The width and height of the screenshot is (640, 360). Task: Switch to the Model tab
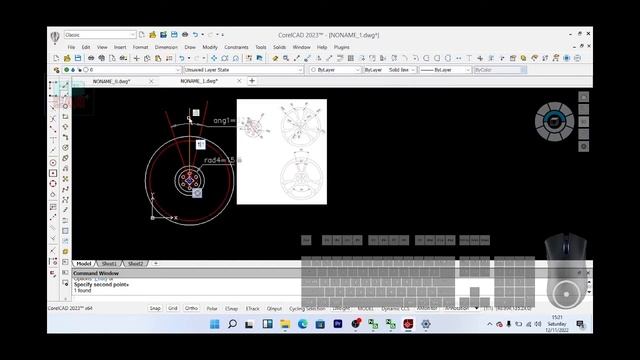tap(84, 264)
